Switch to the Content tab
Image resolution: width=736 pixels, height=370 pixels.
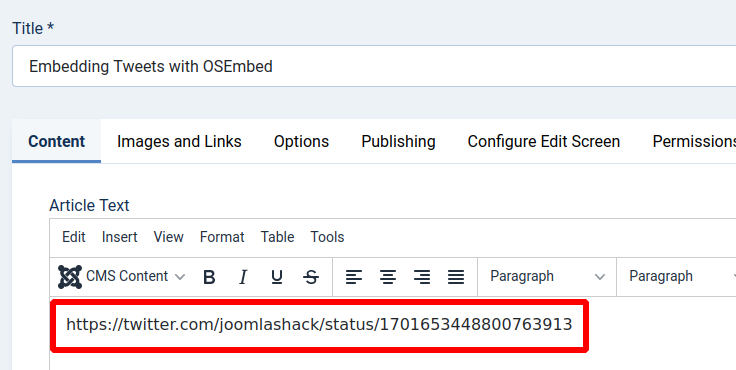coord(56,141)
